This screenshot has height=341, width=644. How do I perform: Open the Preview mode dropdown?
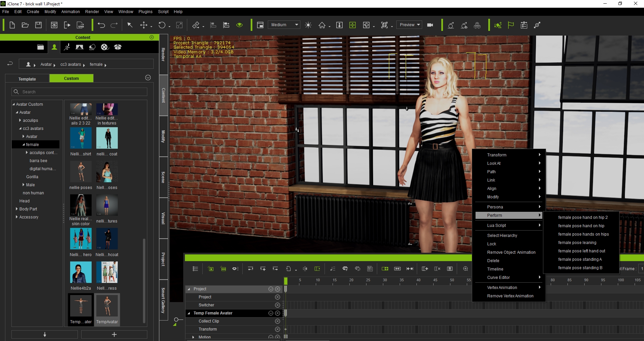click(x=409, y=25)
